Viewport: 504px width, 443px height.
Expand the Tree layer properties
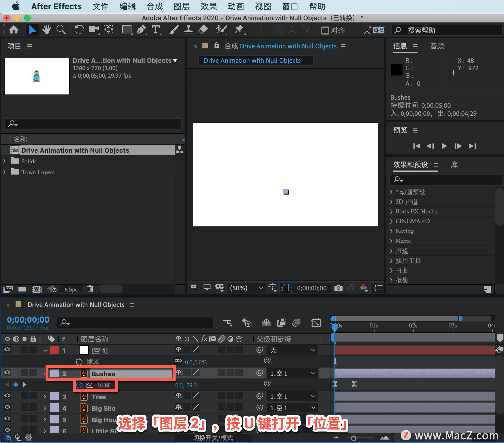click(45, 397)
